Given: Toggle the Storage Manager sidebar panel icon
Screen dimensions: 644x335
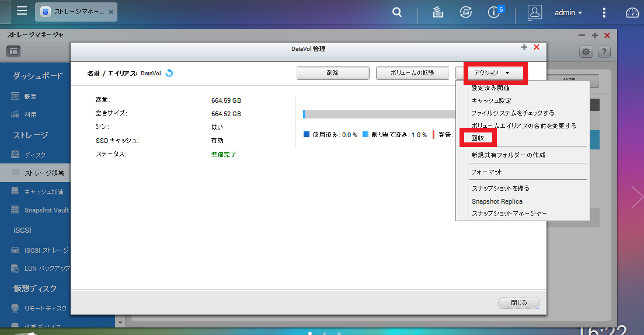Looking at the screenshot, I should (13, 51).
